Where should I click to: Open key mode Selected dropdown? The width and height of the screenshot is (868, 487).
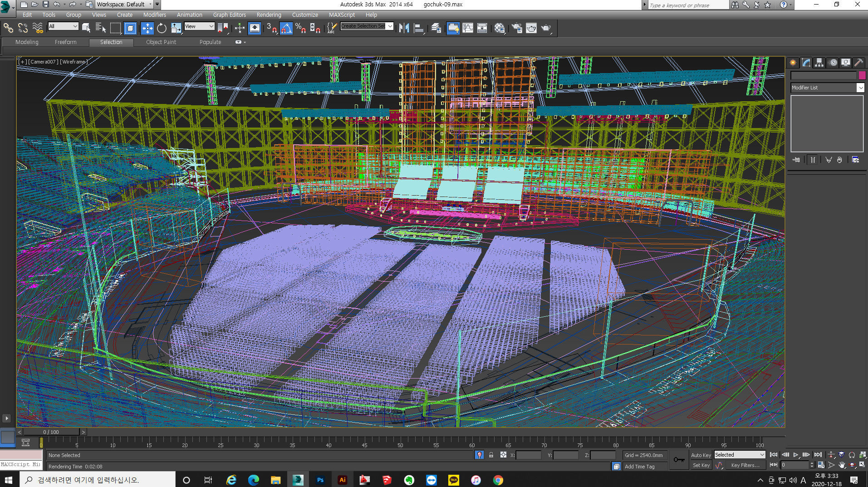740,455
